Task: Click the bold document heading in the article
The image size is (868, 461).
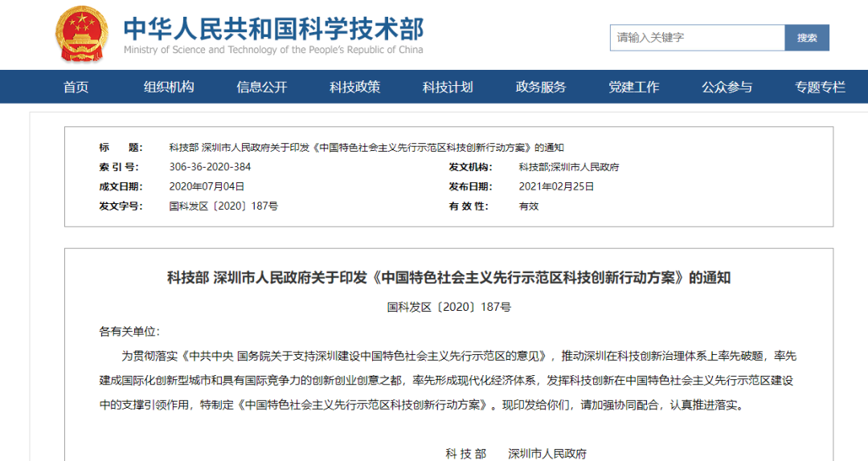Action: [x=448, y=278]
